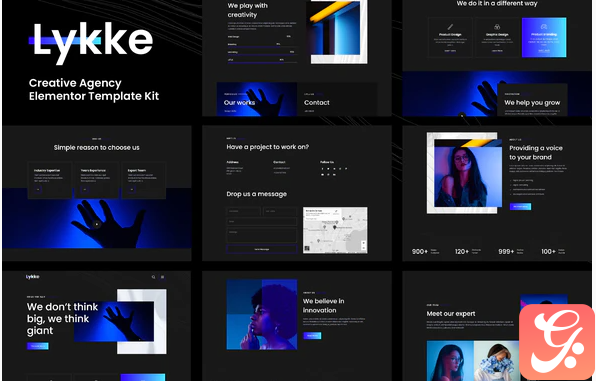The height and width of the screenshot is (381, 596).
Task: Click the play button below We help you grow banner
Action: pyautogui.click(x=462, y=115)
